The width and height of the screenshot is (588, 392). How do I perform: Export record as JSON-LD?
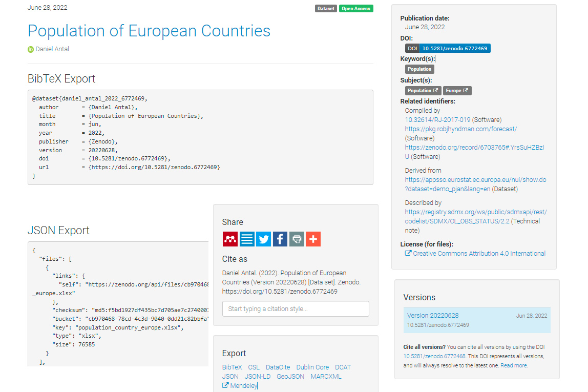click(258, 376)
